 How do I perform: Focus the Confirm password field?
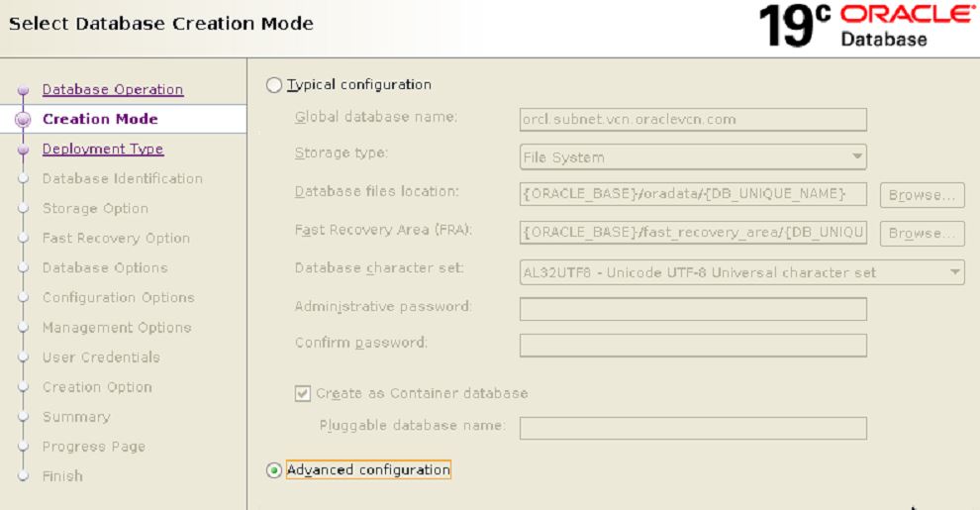click(693, 345)
